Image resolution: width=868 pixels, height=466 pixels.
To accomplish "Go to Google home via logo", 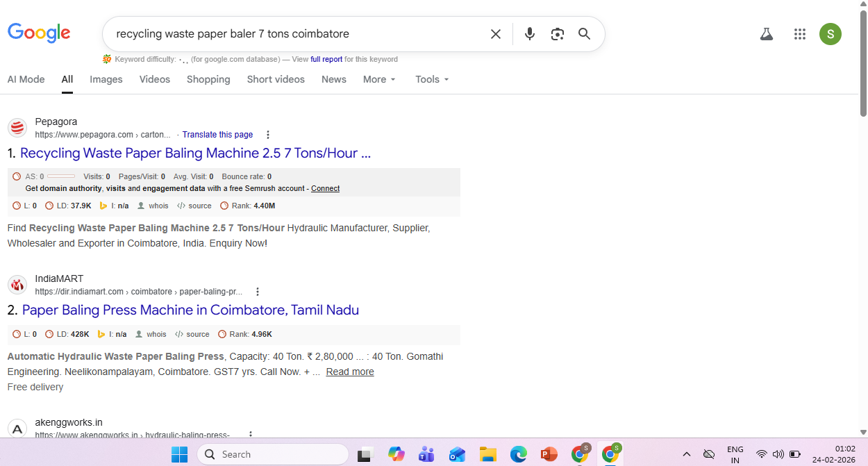I will click(x=39, y=33).
